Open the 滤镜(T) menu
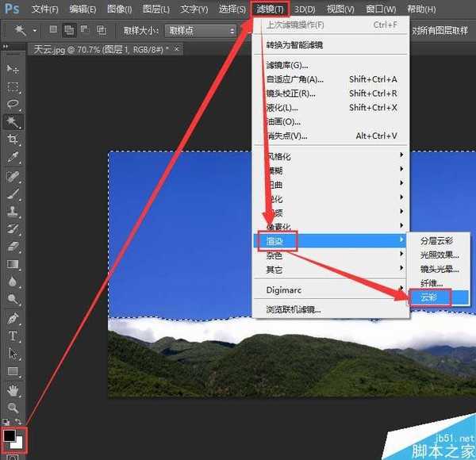The height and width of the screenshot is (460, 476). point(270,9)
